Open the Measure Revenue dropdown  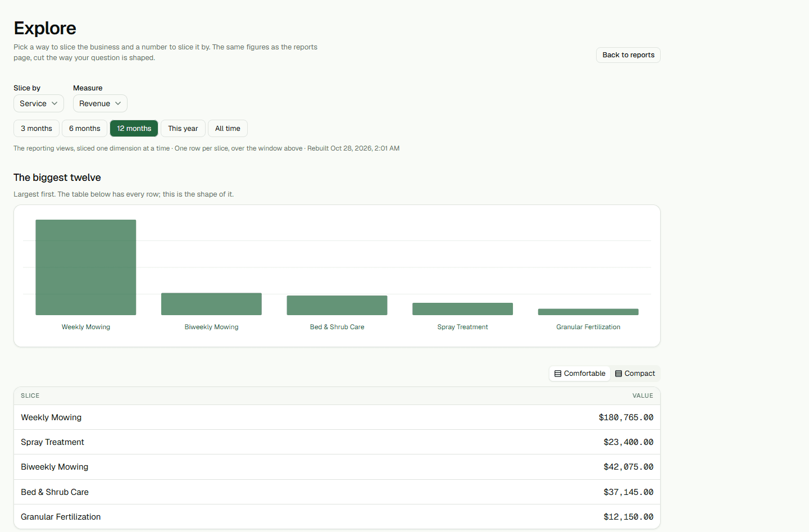(100, 103)
